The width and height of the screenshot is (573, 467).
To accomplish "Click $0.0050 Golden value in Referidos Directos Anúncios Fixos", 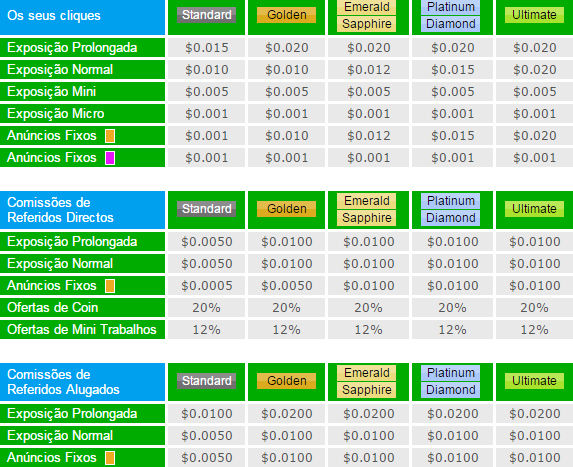I will (286, 286).
